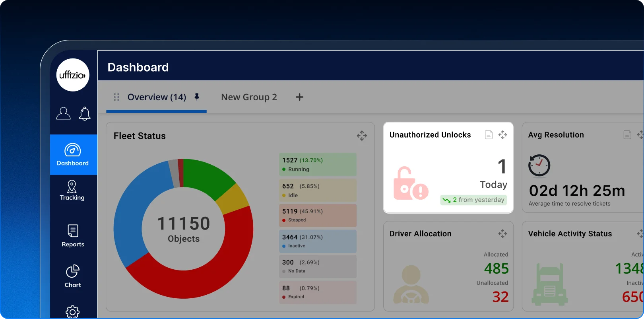Screen dimensions: 644x319
Task: Open Chart from the sidebar
Action: tap(73, 276)
